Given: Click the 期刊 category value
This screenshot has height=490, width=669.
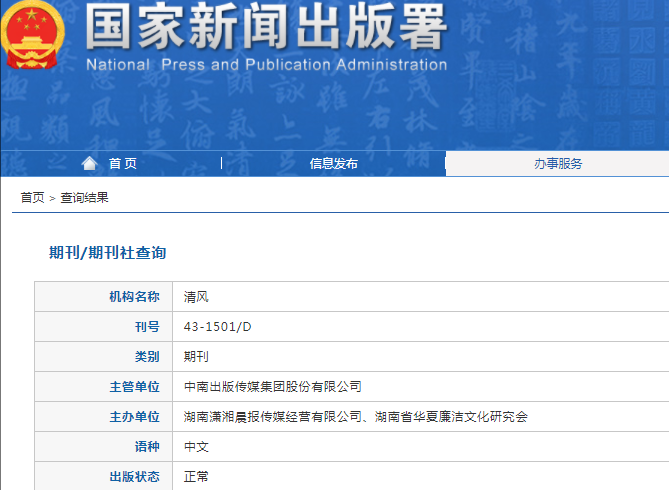Looking at the screenshot, I should [196, 356].
